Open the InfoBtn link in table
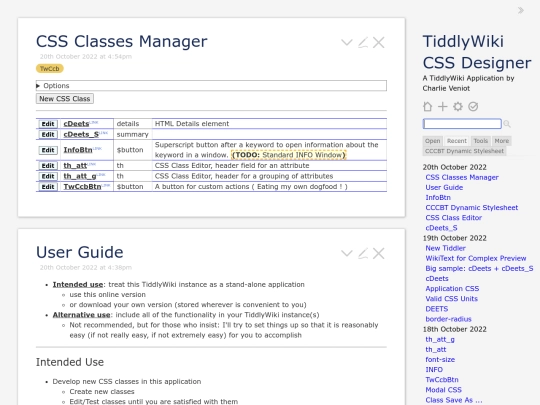The image size is (540, 405). [x=78, y=150]
